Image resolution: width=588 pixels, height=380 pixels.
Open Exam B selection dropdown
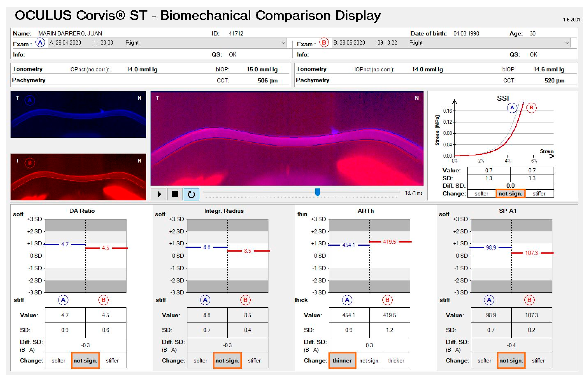567,43
